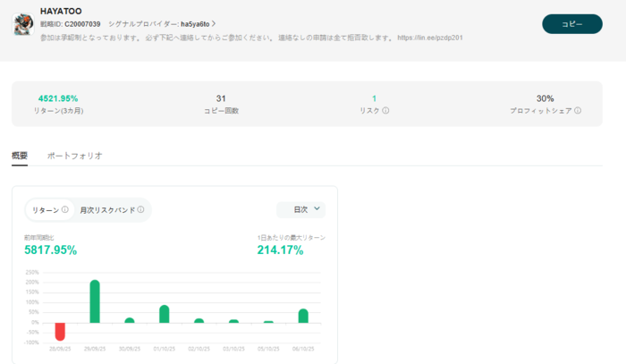Screen dimensions: 626x364
Task: Select the 概要 tab
Action: pos(20,156)
